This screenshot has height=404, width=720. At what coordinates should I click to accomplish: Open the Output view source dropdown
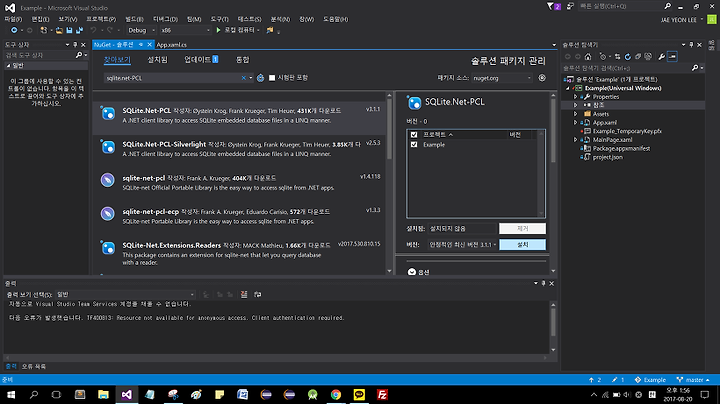[125, 295]
